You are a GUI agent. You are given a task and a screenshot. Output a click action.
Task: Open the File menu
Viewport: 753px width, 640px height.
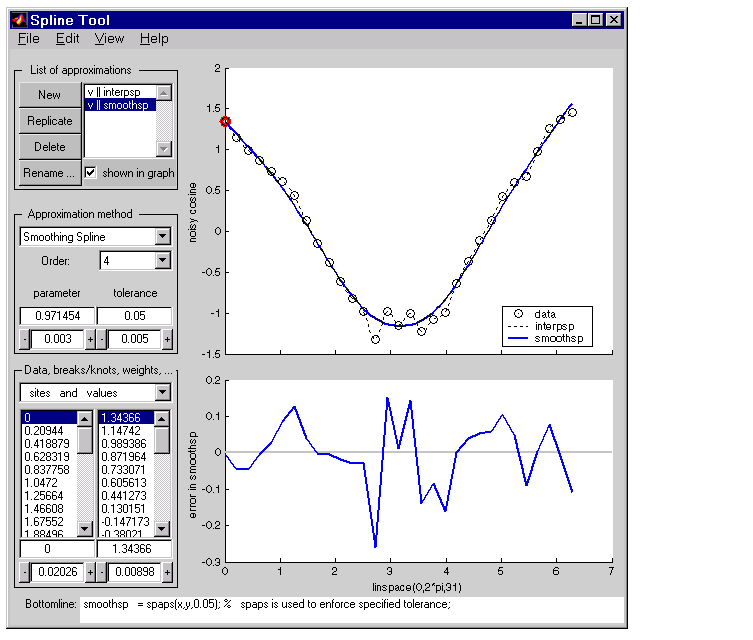pyautogui.click(x=29, y=38)
